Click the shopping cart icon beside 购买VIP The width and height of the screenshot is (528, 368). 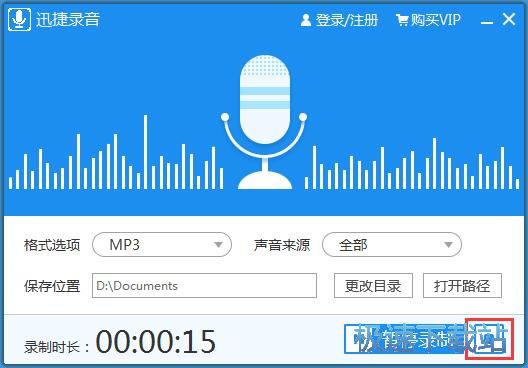coord(402,20)
